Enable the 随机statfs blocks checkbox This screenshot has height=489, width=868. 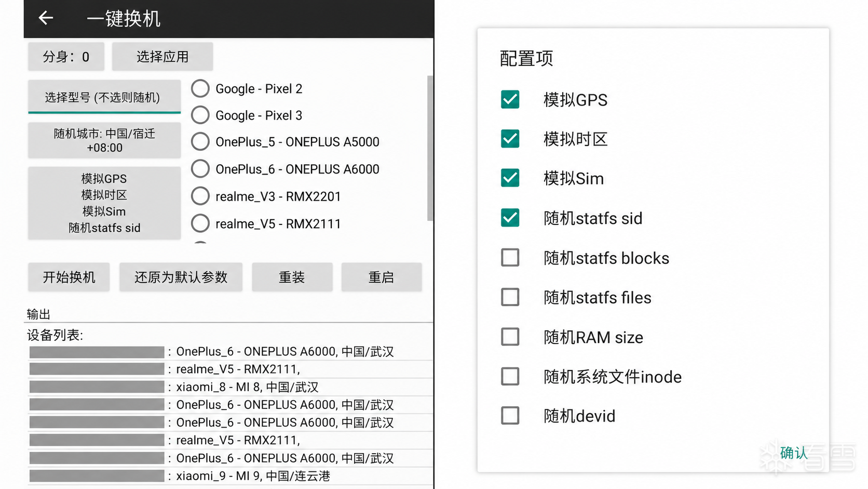coord(510,257)
